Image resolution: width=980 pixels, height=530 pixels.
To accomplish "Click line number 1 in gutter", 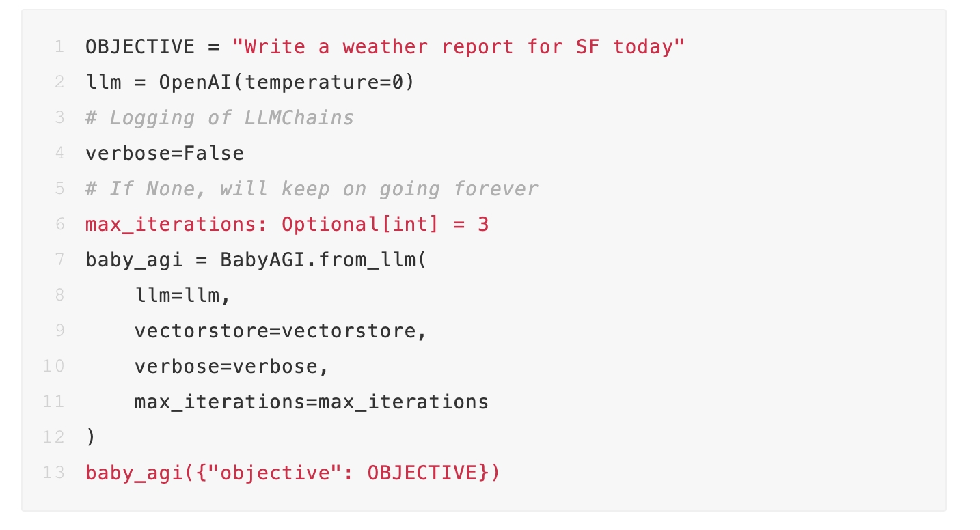I will 59,47.
